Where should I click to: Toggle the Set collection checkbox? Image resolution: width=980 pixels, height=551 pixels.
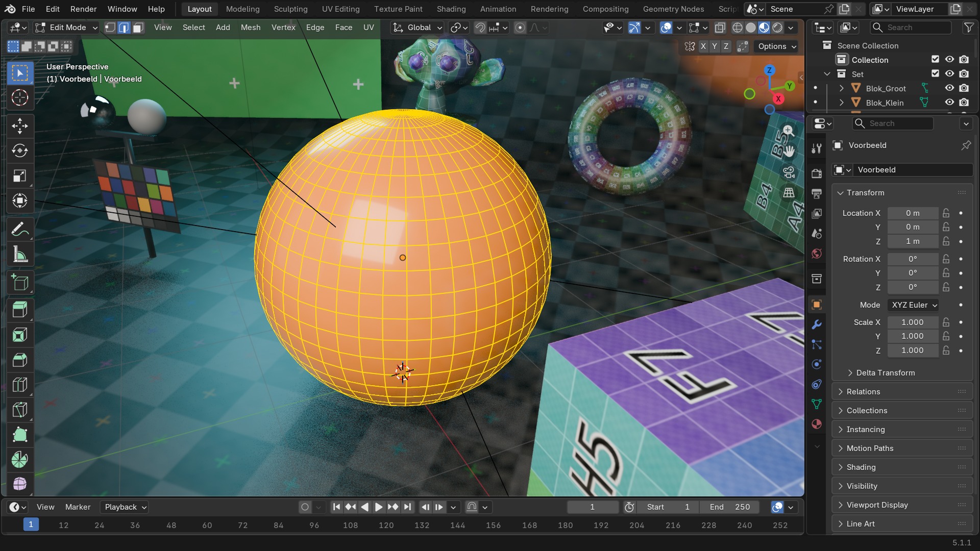935,74
